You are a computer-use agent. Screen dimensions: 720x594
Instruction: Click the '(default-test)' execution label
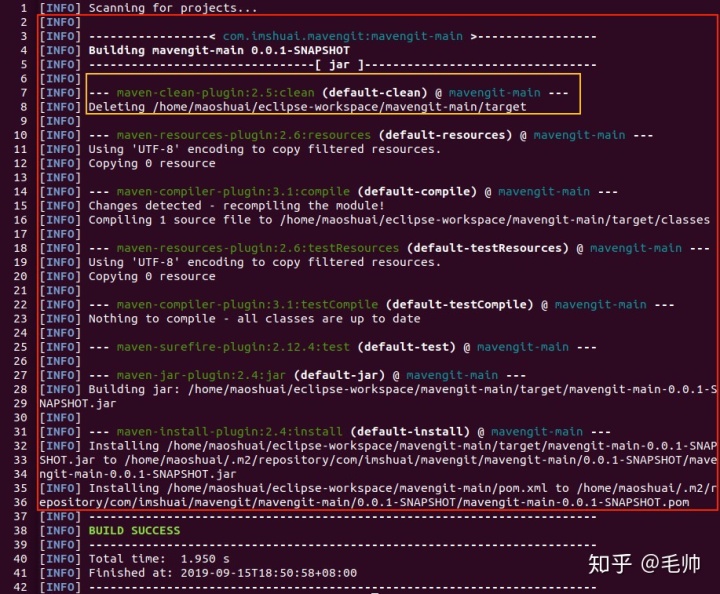point(406,347)
